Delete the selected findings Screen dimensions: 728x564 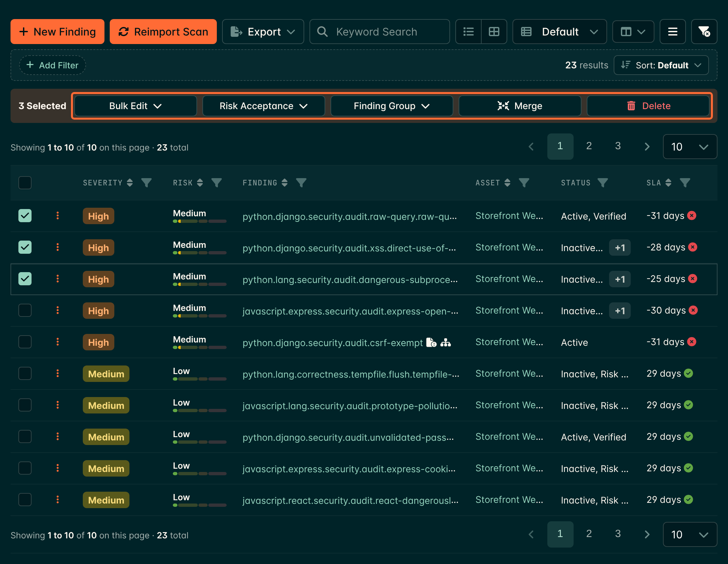pos(648,106)
